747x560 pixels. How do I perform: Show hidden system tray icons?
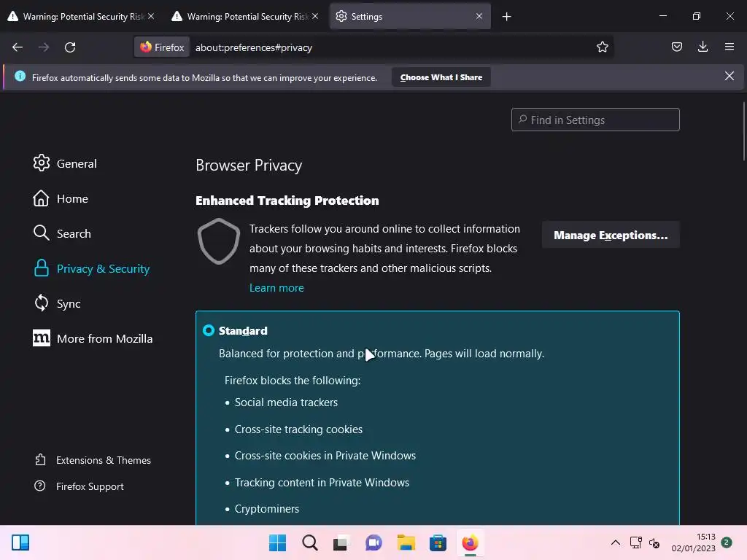[x=615, y=542]
